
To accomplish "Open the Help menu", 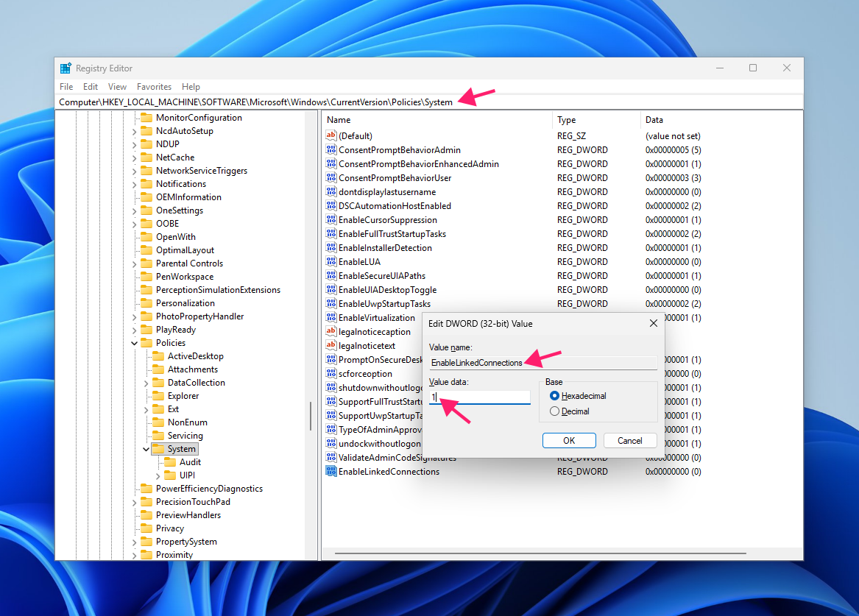I will point(191,87).
